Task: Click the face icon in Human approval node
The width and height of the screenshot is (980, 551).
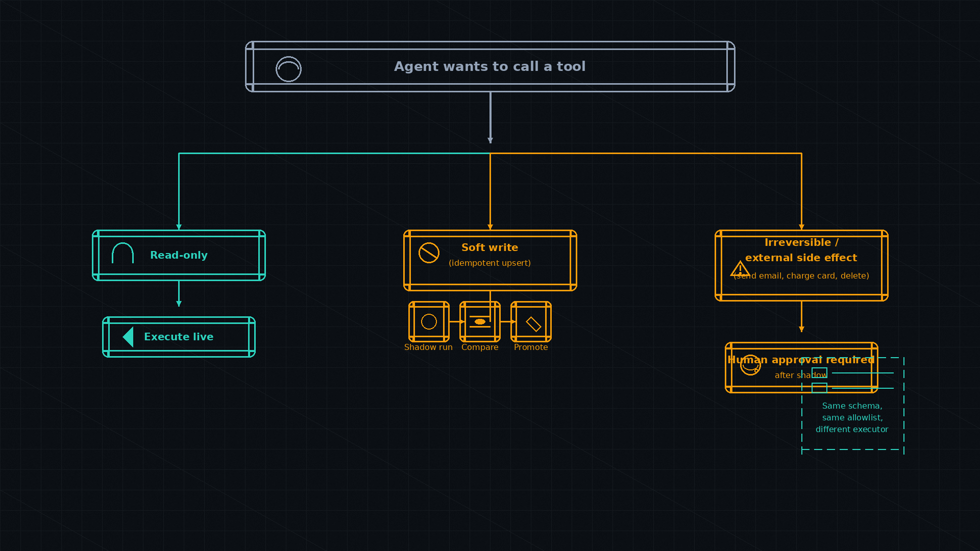Action: coord(750,365)
